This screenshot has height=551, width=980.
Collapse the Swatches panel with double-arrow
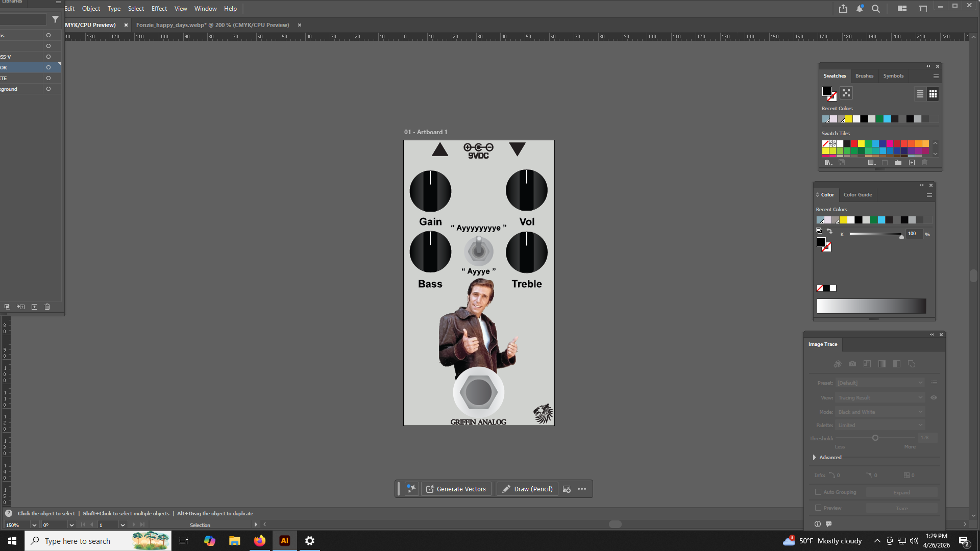[928, 66]
